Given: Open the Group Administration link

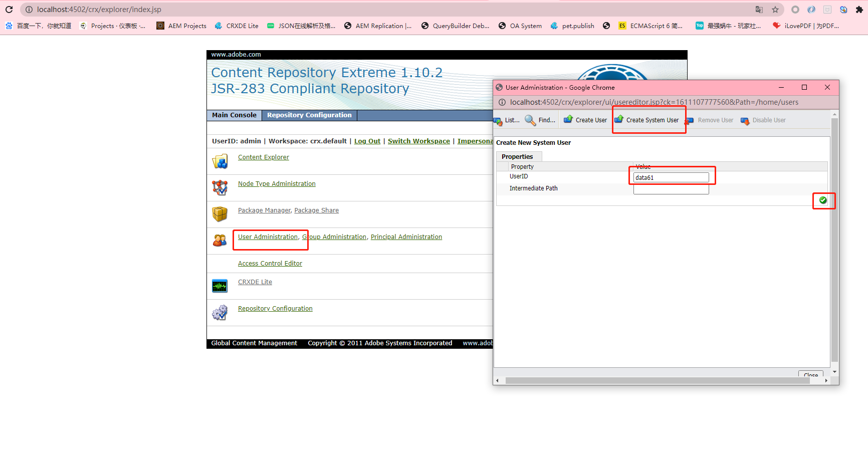Looking at the screenshot, I should tap(334, 237).
